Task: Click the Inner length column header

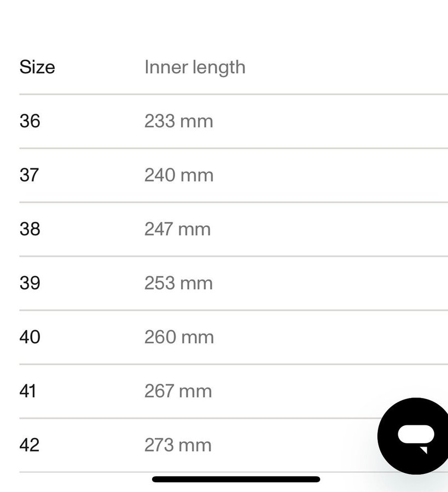Action: 195,67
